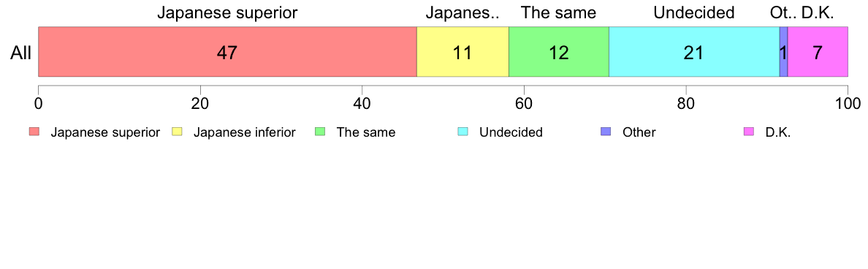The width and height of the screenshot is (868, 269).
Task: Click the green The same legend swatch
Action: coord(319,132)
